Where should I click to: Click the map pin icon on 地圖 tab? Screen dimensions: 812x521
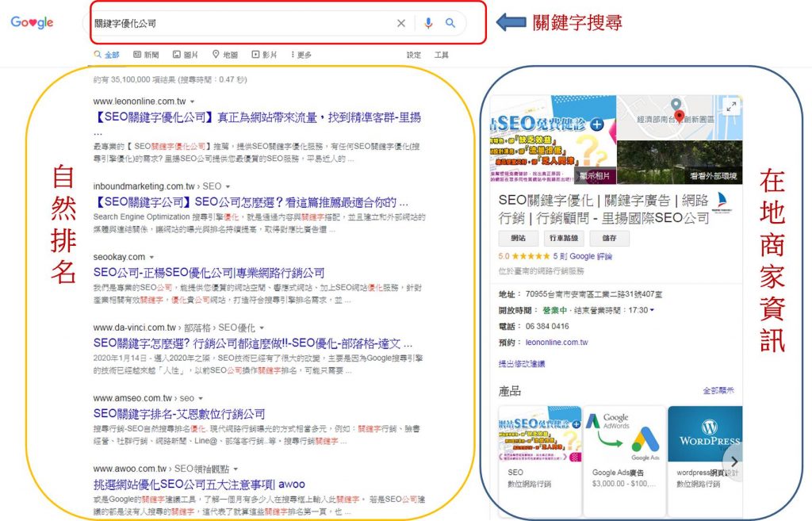216,54
